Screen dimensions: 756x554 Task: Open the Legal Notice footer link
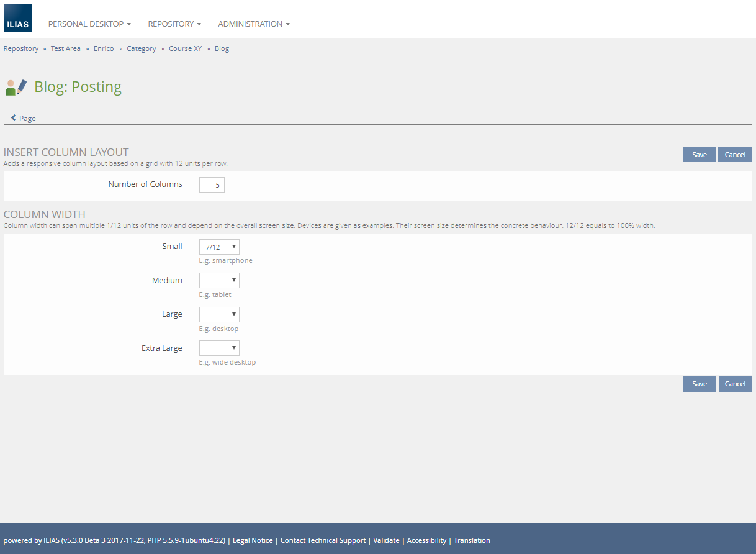253,540
